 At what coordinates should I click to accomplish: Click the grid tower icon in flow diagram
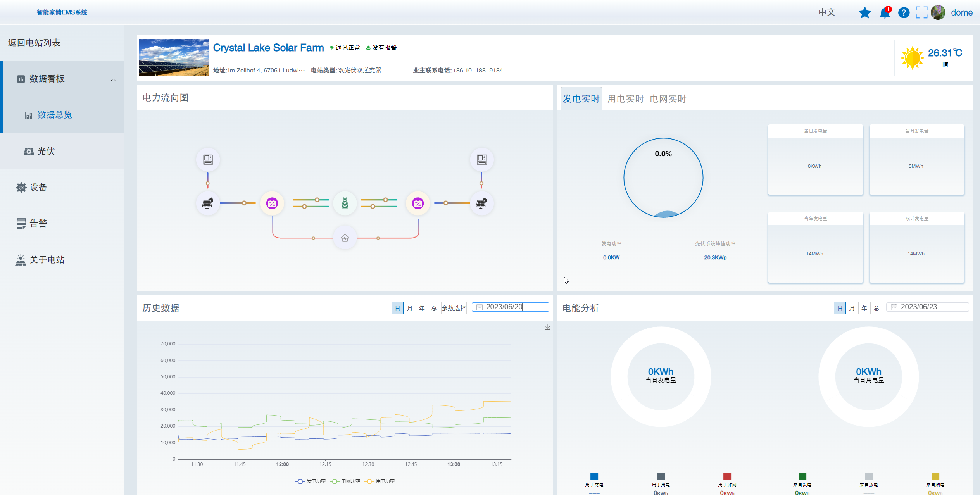coord(345,203)
